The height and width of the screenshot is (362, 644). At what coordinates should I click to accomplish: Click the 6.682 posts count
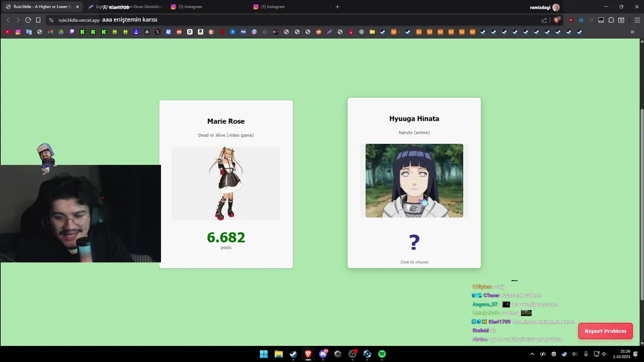pyautogui.click(x=226, y=237)
